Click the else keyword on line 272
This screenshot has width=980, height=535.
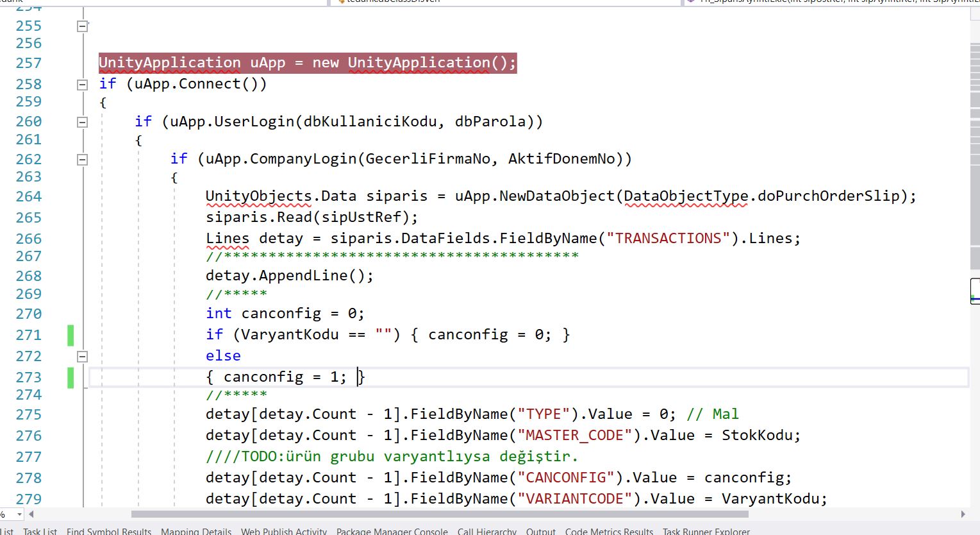tap(223, 356)
